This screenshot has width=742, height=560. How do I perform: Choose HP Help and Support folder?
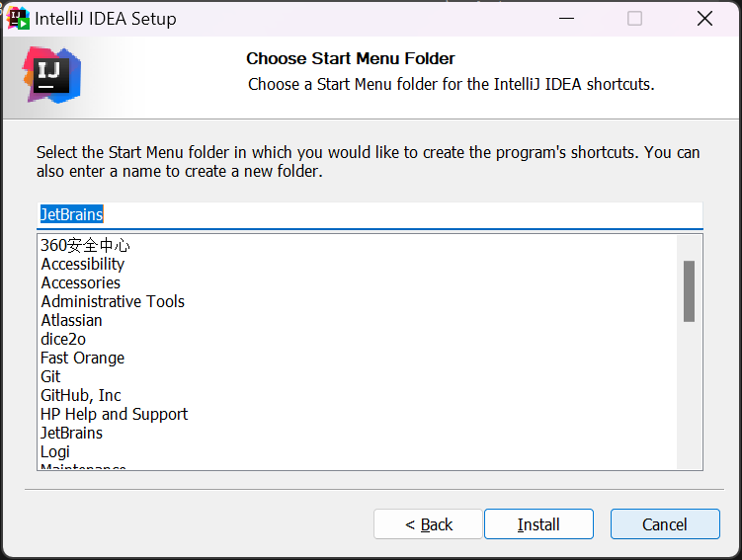[x=115, y=414]
